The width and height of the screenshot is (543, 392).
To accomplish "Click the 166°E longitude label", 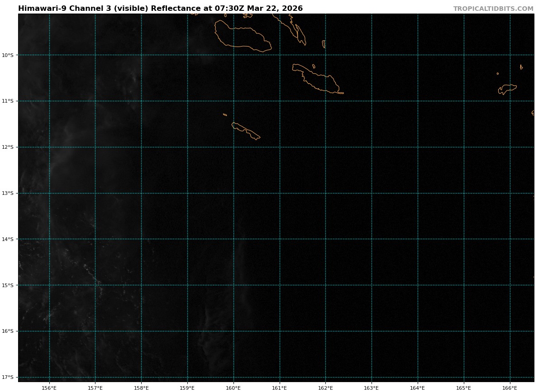I will pyautogui.click(x=510, y=387).
